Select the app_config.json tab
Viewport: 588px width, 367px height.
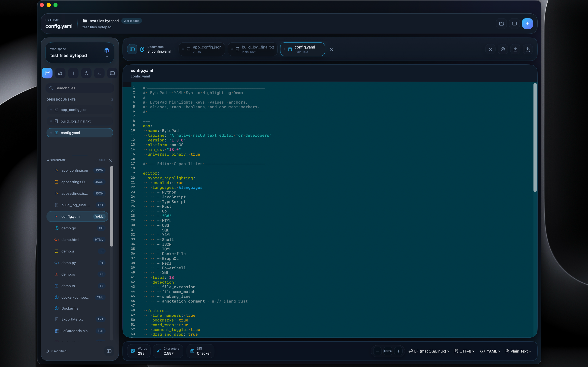(202, 49)
